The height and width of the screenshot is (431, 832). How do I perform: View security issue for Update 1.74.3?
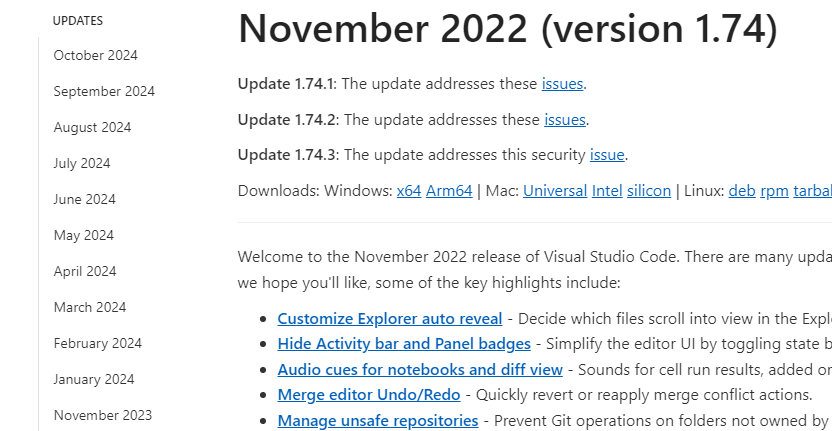[x=607, y=155]
